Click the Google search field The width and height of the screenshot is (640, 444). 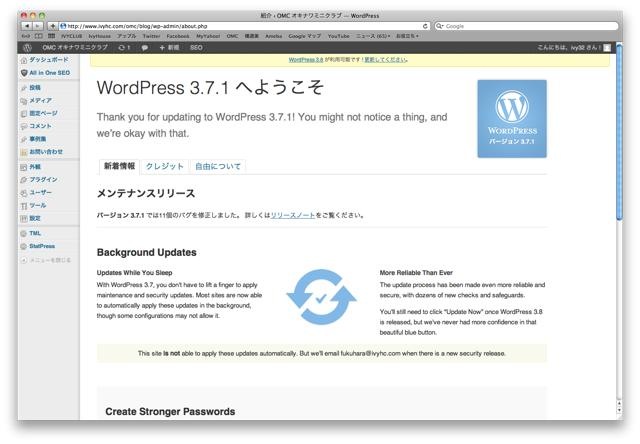[520, 25]
